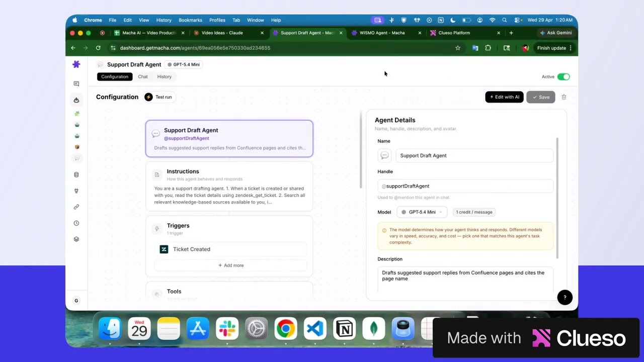
Task: Open the GPT-5.4 Mini model dropdown
Action: [x=422, y=212]
